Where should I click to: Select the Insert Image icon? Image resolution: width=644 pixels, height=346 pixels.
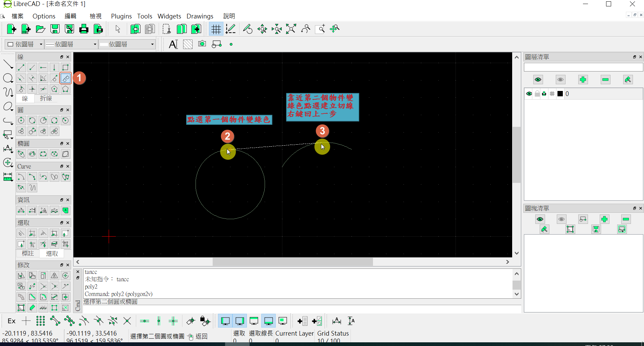tap(202, 44)
